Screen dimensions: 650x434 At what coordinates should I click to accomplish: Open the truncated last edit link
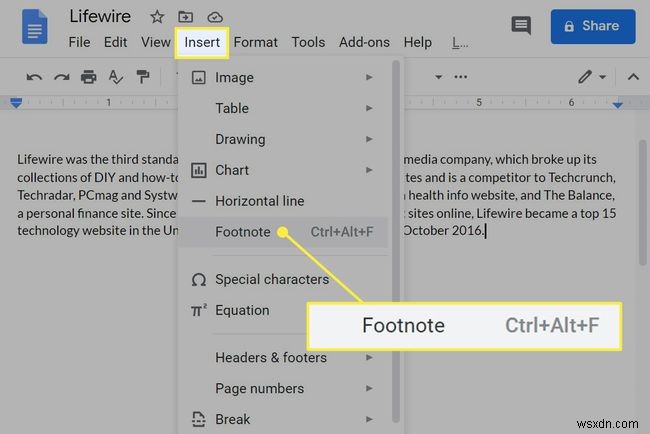460,43
